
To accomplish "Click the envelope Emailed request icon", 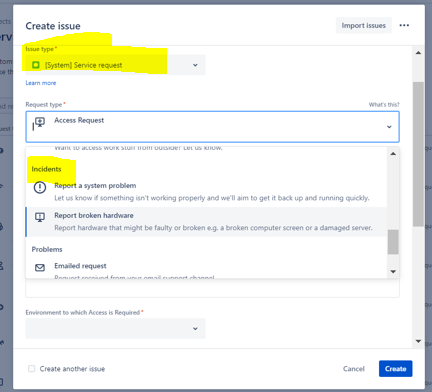I will tap(40, 267).
